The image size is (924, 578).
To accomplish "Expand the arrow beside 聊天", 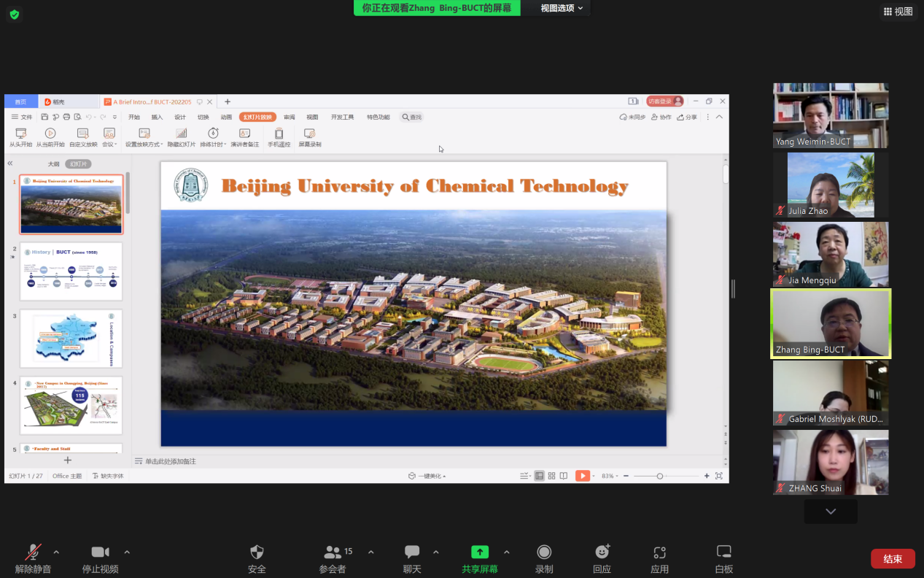I will [x=436, y=552].
